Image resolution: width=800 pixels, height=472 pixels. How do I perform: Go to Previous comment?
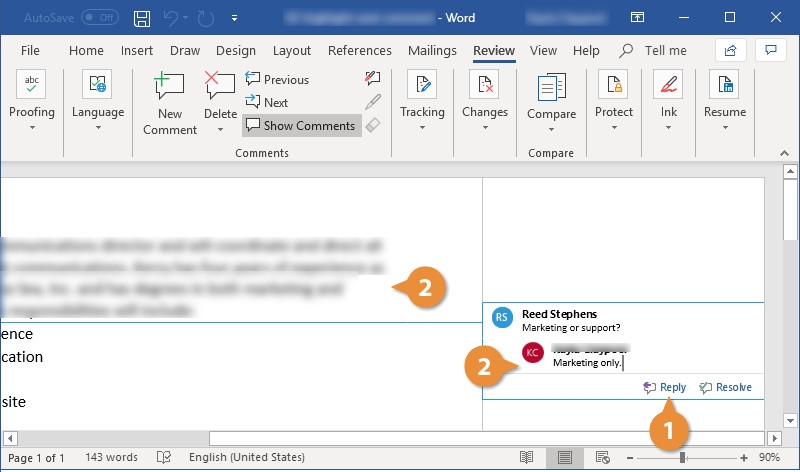pyautogui.click(x=277, y=80)
